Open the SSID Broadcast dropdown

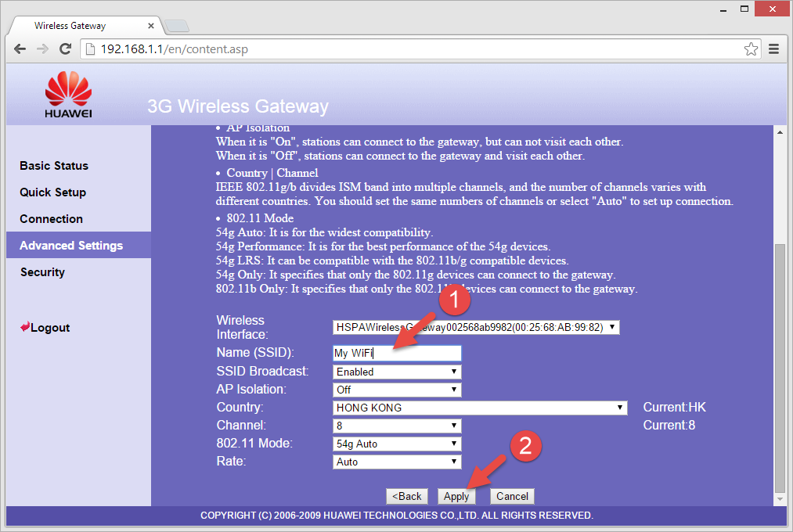pyautogui.click(x=397, y=372)
